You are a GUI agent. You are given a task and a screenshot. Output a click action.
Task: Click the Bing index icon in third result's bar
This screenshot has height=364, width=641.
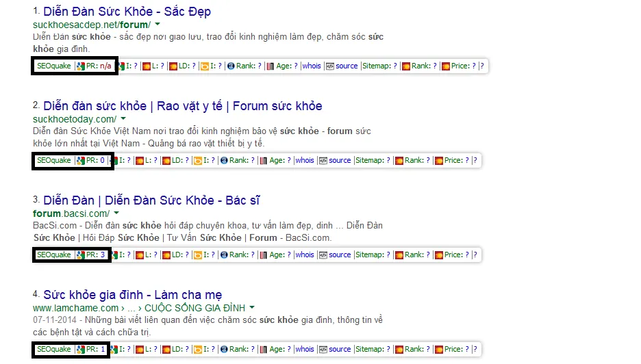click(197, 255)
